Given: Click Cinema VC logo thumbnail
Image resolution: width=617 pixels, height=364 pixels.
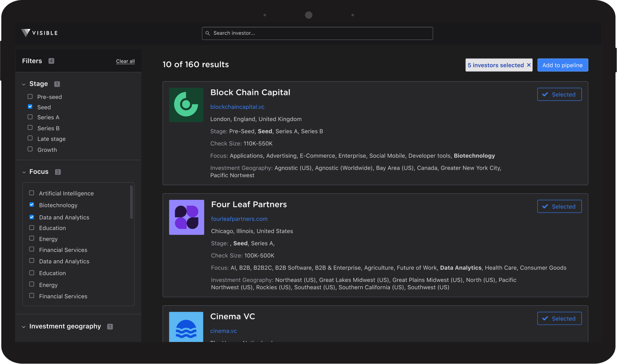Looking at the screenshot, I should 186,327.
